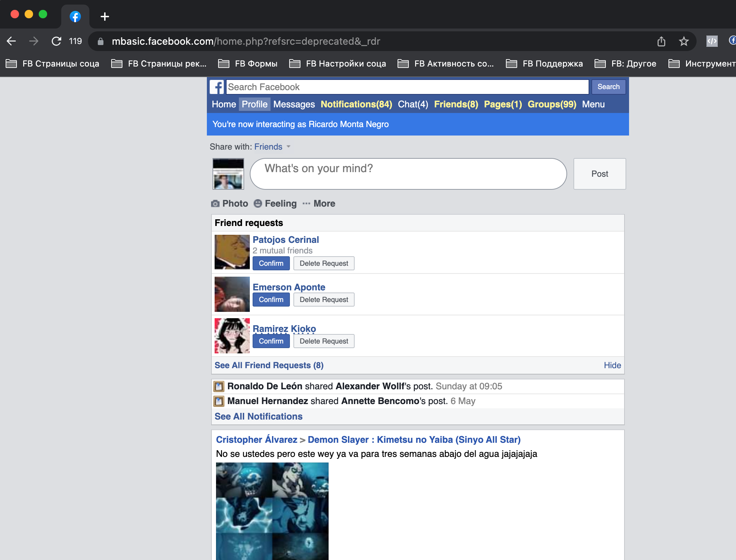Open FB: Другое bookmark folder
This screenshot has width=736, height=560.
coord(626,64)
